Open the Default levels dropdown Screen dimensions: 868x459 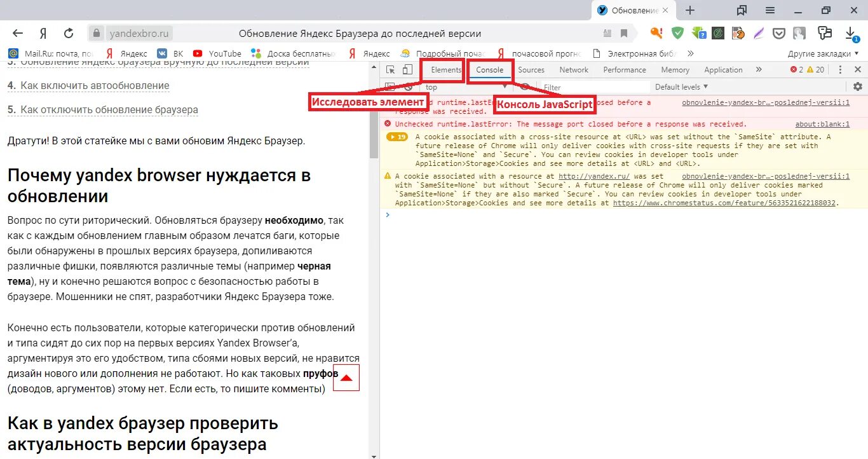click(x=681, y=87)
